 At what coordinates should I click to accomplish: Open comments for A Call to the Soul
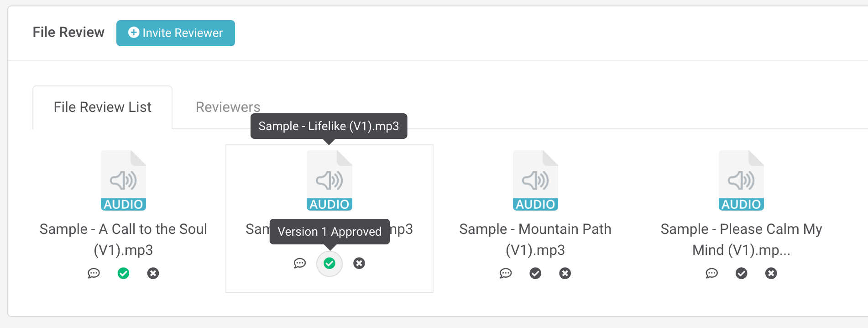[94, 273]
